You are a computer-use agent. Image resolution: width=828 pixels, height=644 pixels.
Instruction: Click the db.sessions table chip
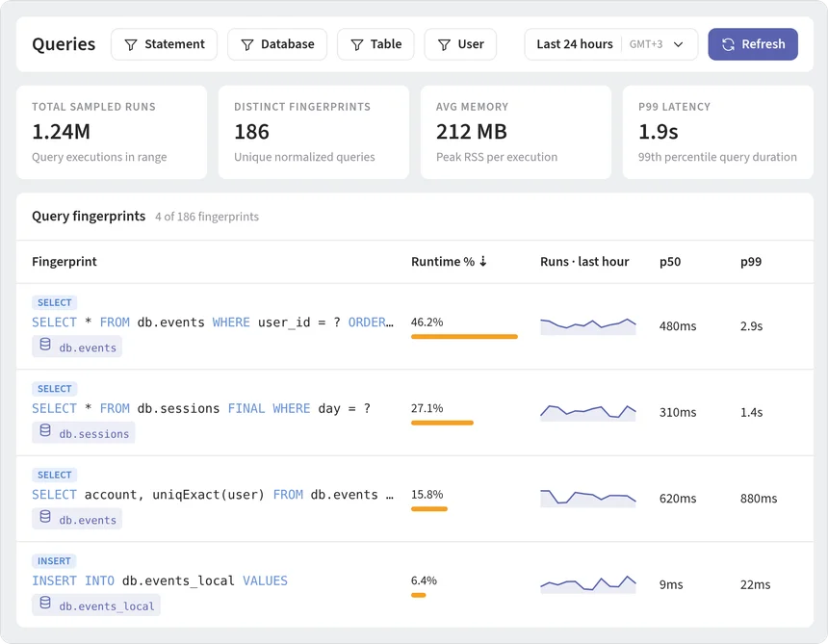[84, 433]
